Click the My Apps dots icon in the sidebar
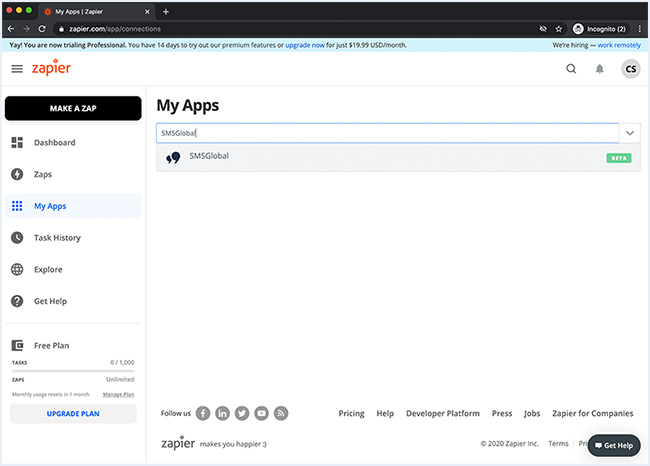Viewport: 650px width, 466px height. click(x=17, y=206)
